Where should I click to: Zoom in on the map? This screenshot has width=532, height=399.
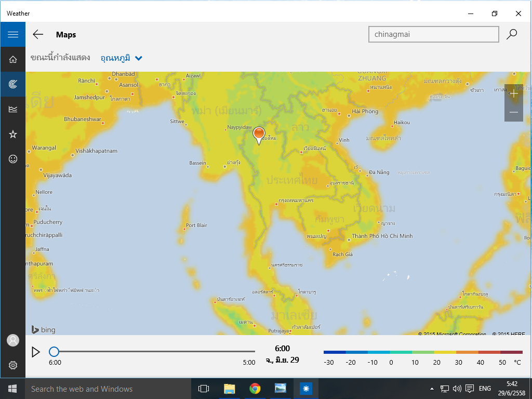513,94
